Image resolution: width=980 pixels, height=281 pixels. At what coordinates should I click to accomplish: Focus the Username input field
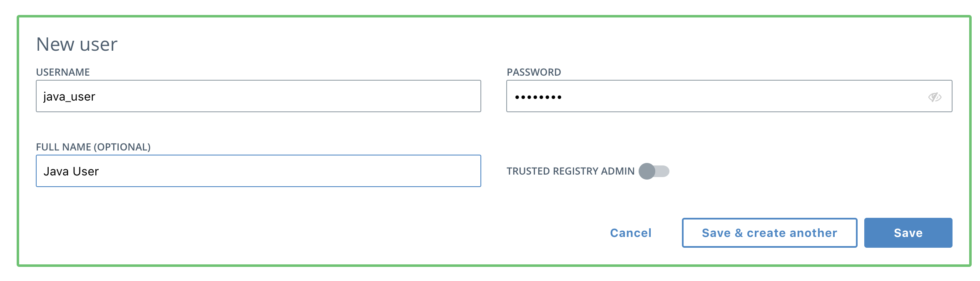[259, 96]
